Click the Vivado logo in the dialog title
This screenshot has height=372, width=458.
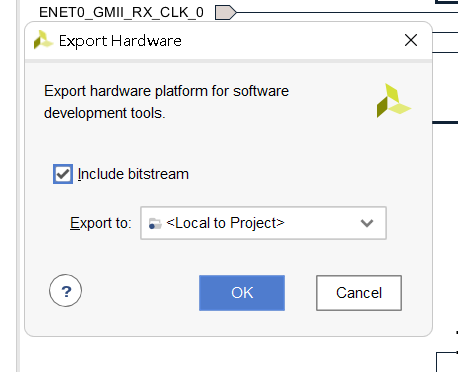point(43,40)
